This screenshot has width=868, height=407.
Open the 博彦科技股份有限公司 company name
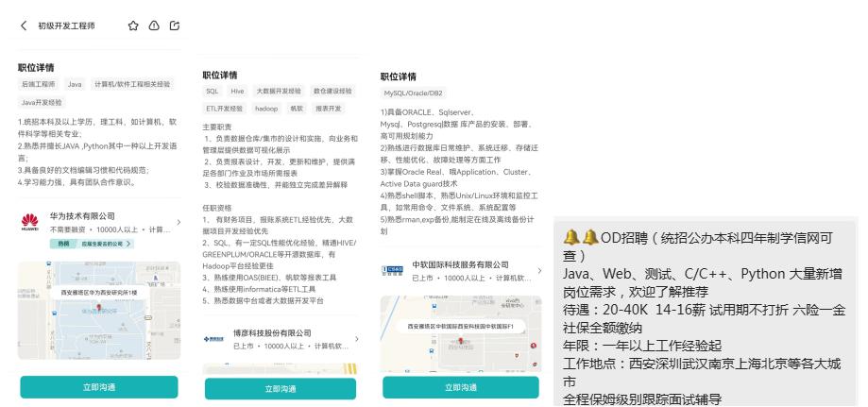pyautogui.click(x=272, y=332)
